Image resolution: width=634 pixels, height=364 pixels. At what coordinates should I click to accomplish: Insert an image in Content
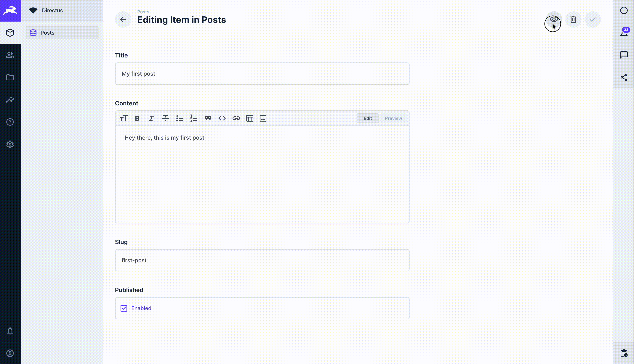[263, 118]
